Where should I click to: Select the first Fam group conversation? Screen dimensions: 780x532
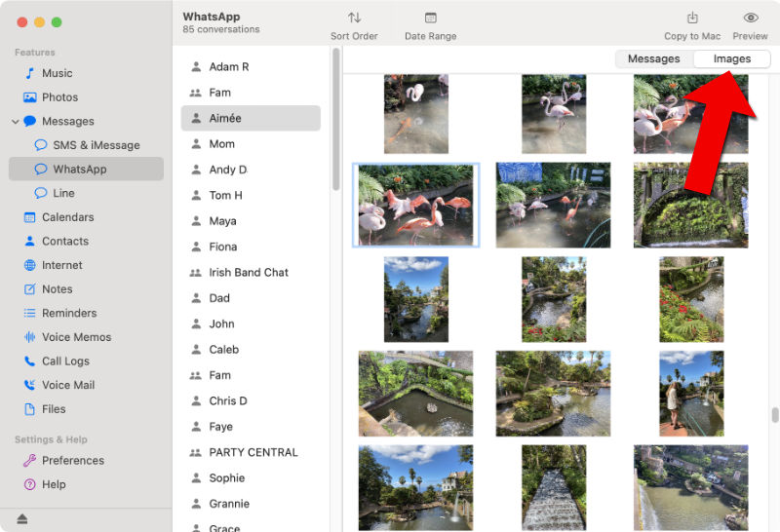point(251,93)
